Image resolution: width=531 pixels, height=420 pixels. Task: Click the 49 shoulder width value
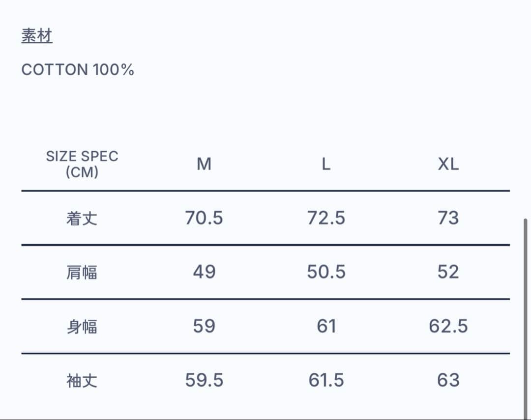click(204, 272)
